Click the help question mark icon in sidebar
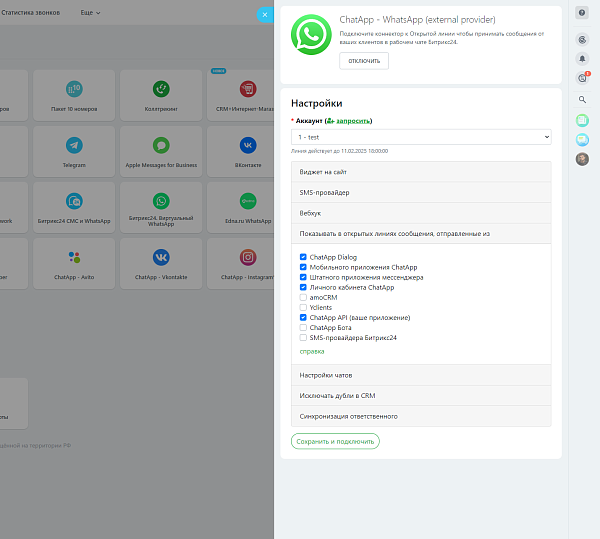The image size is (600, 539). [582, 13]
